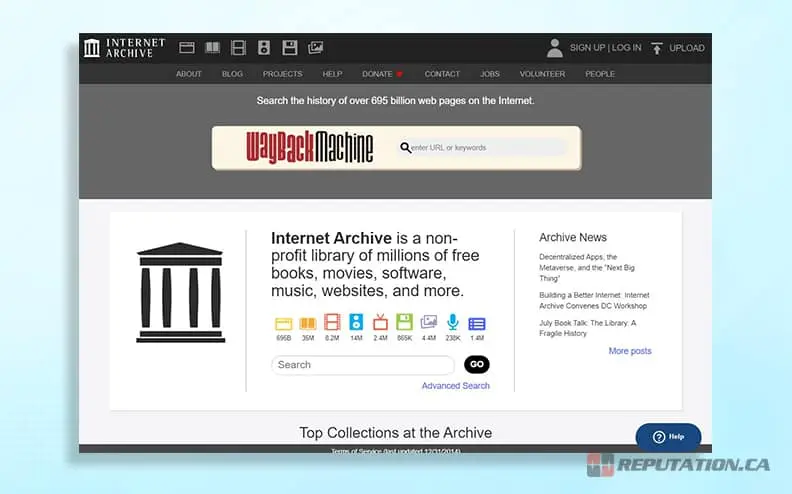Open the yellow web pages icon labeled 695B
Screen dimensions: 792x494
tap(284, 323)
